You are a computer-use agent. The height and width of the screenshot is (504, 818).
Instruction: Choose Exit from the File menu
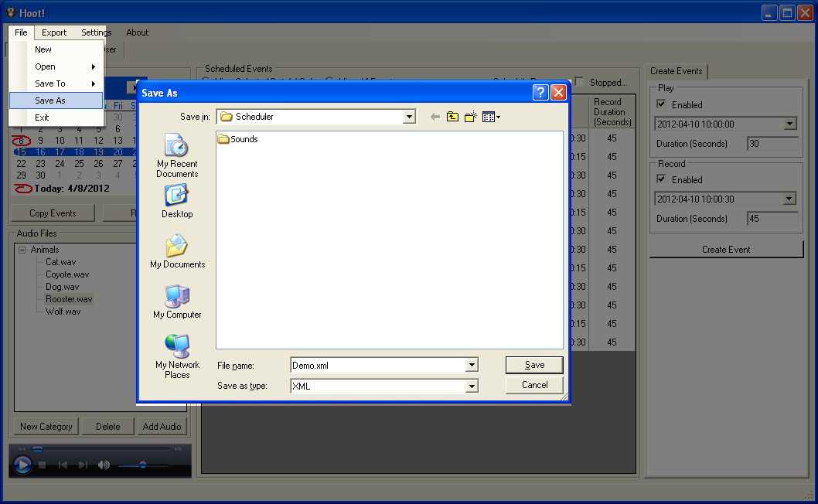point(42,117)
